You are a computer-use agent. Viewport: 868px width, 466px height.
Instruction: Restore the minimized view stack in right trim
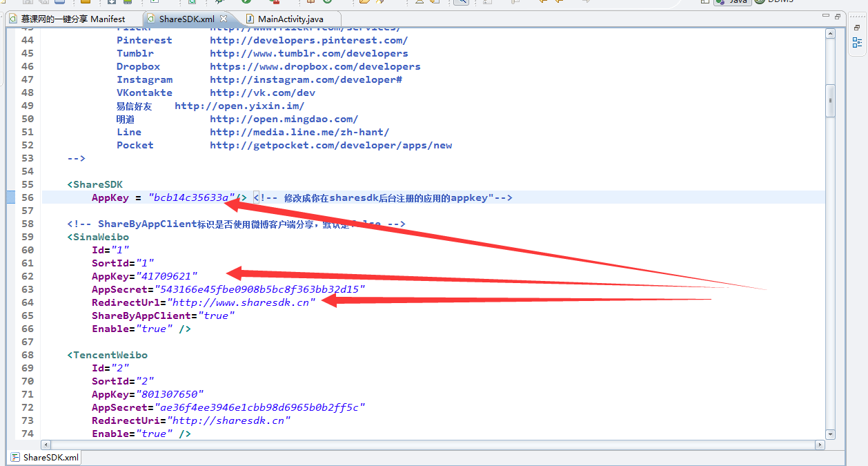pyautogui.click(x=856, y=27)
